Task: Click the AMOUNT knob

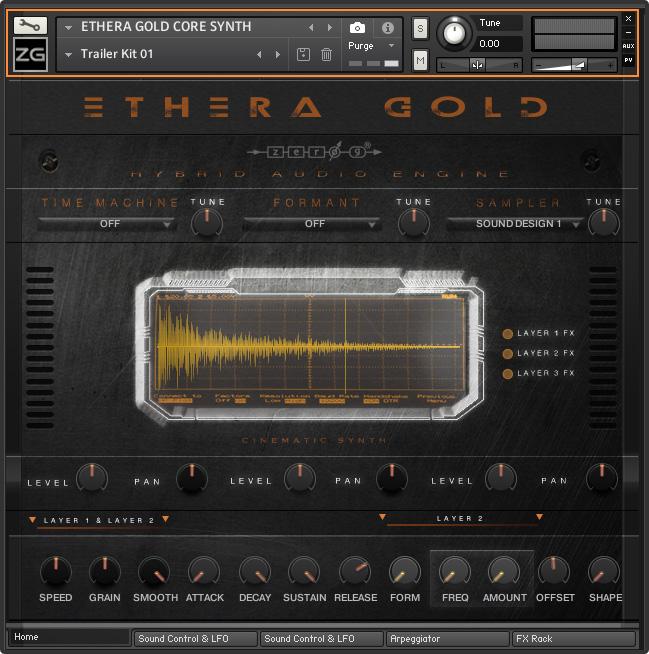Action: click(504, 571)
